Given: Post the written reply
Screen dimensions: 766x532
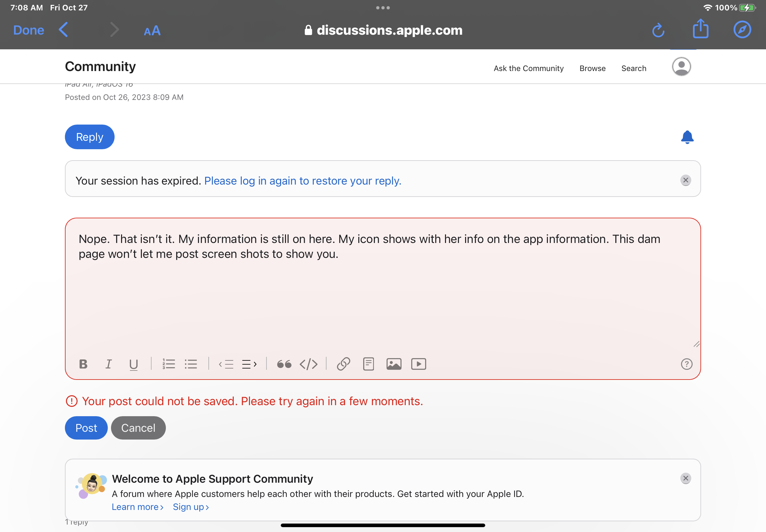Looking at the screenshot, I should [86, 428].
